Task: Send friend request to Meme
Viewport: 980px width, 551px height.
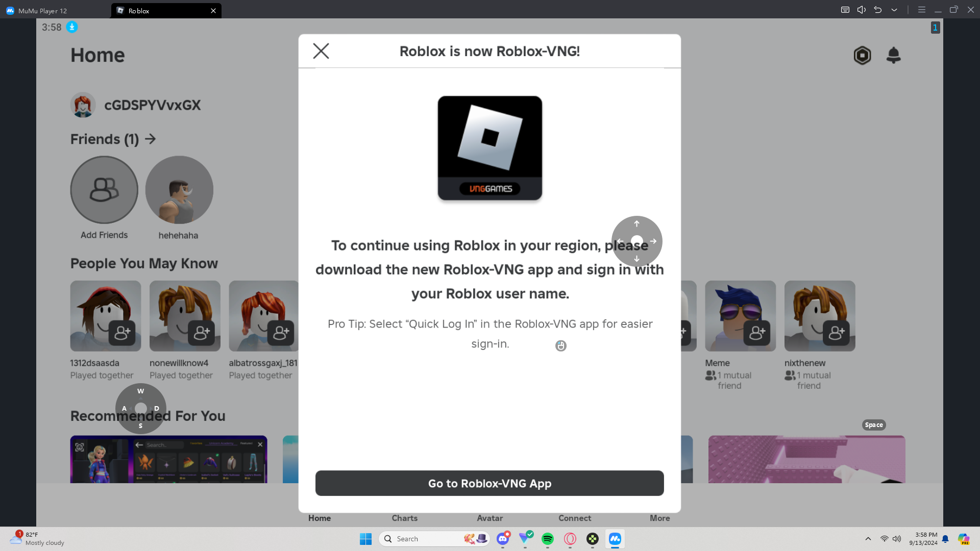Action: [757, 333]
